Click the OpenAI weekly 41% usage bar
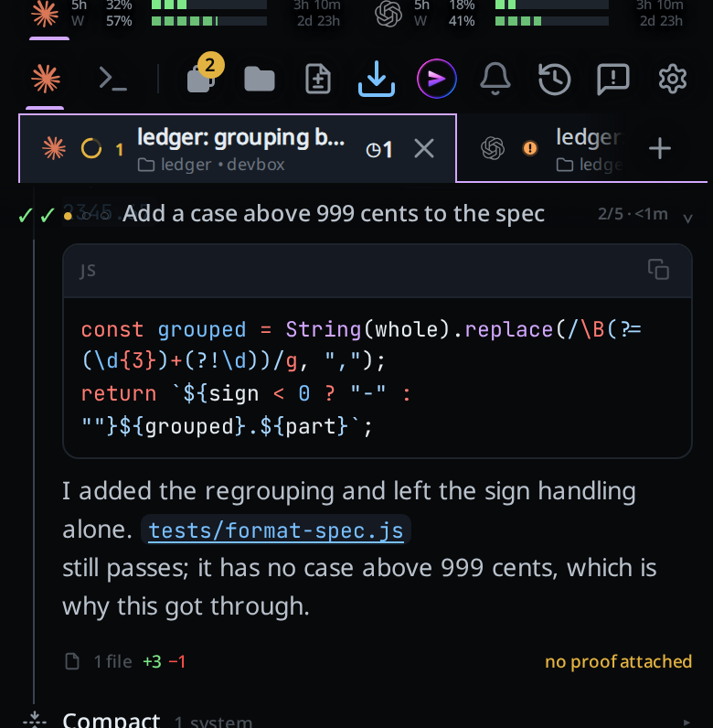Viewport: 713px width, 728px height. (551, 21)
